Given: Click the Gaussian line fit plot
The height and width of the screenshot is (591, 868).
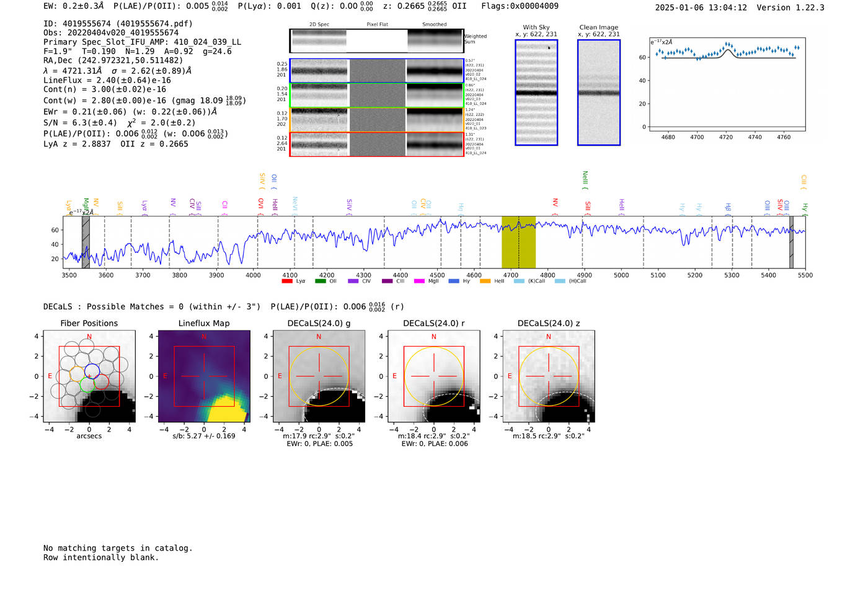Looking at the screenshot, I should tap(727, 84).
